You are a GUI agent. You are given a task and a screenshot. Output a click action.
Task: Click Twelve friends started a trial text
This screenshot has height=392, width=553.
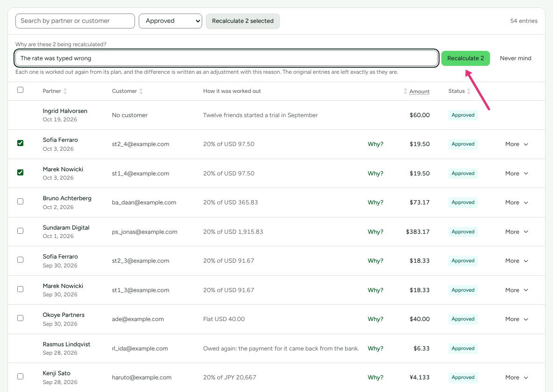[260, 115]
